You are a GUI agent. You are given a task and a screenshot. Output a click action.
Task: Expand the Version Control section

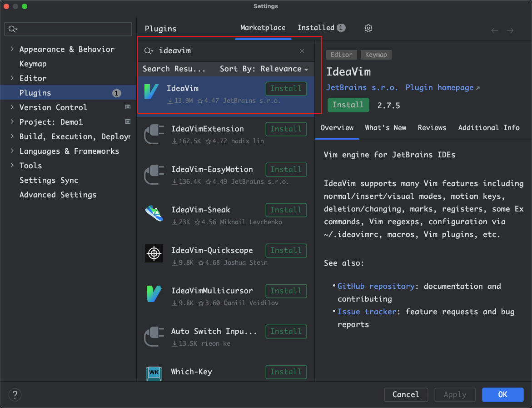tap(12, 107)
